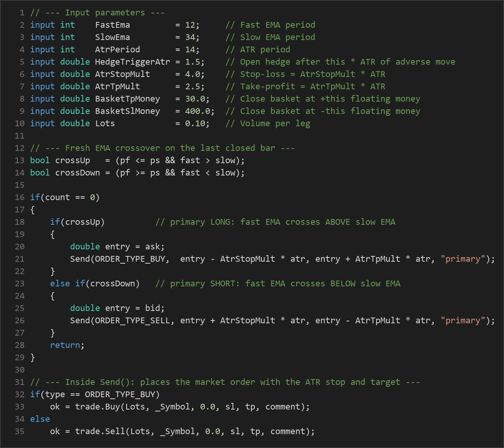The height and width of the screenshot is (448, 504).
Task: Click the comment '// Volume per leg'
Action: click(x=268, y=124)
